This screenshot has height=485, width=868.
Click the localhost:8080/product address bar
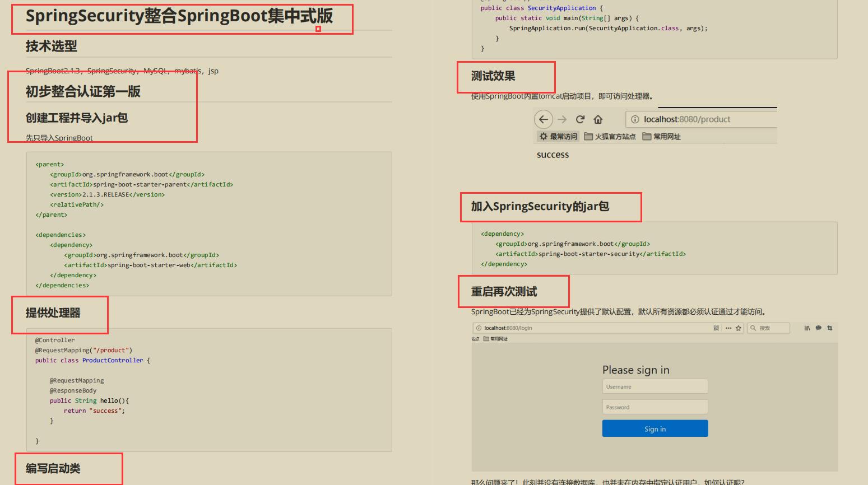coord(701,119)
